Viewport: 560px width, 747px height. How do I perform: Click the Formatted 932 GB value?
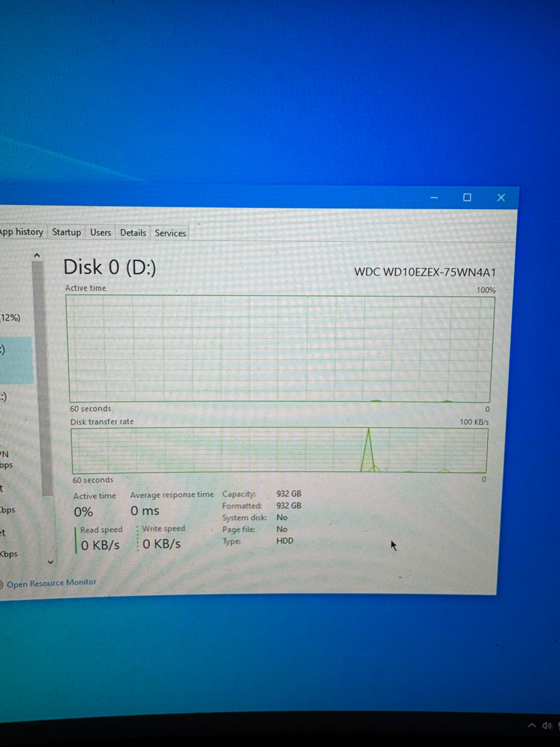(x=289, y=505)
